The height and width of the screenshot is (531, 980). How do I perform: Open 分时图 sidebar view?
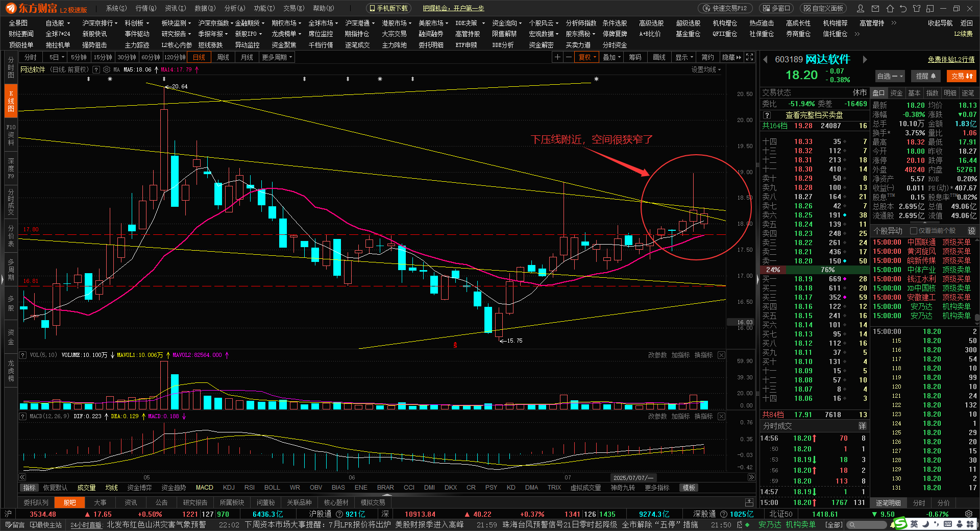11,67
